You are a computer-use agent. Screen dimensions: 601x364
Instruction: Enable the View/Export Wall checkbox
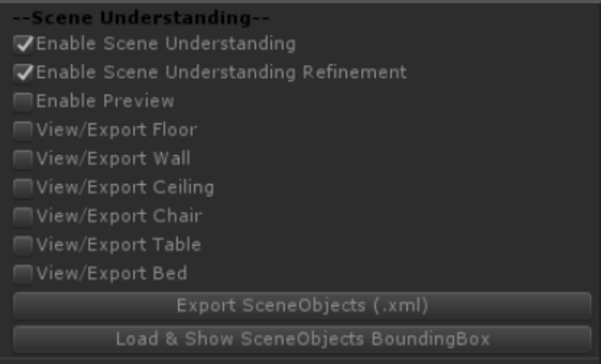coord(24,158)
